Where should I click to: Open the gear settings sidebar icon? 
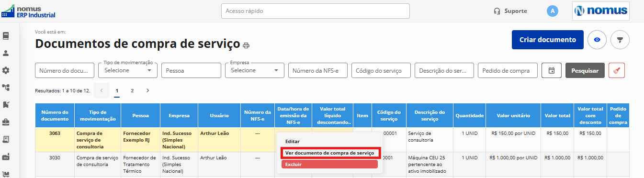[x=6, y=70]
